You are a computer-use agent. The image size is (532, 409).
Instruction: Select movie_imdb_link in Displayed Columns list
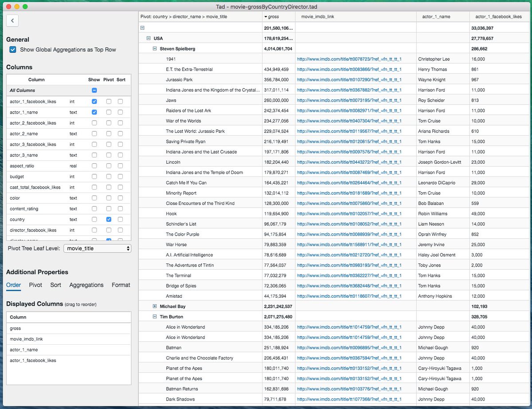[69, 339]
